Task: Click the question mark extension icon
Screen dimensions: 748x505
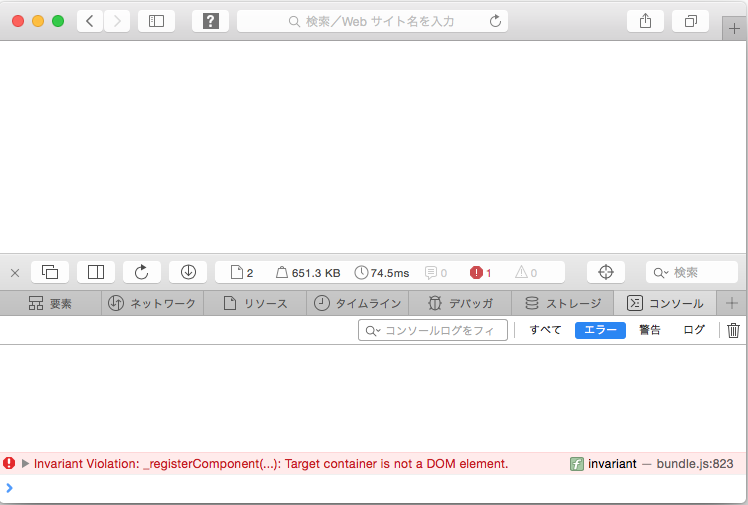Action: [210, 21]
